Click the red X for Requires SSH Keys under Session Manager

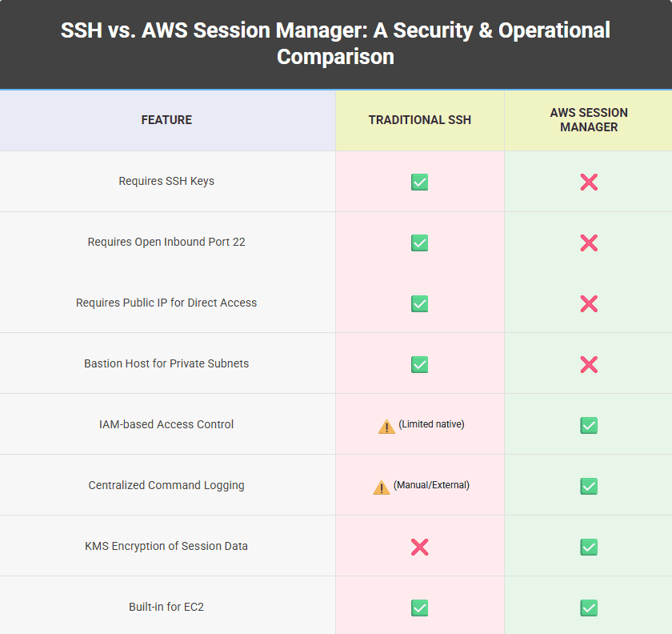589,182
